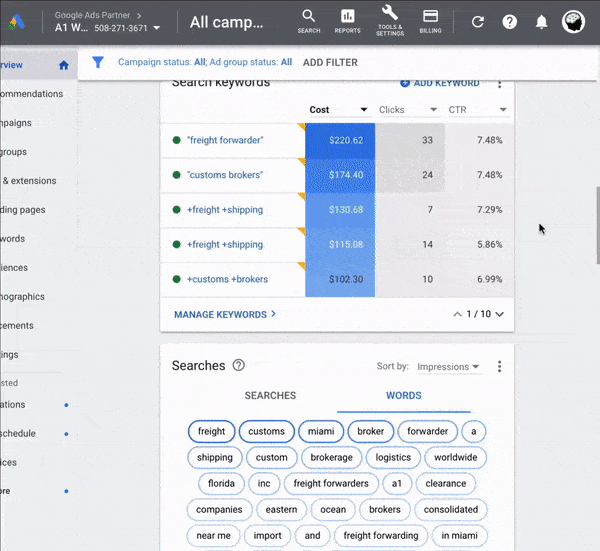Select the 'clearance' word chip

pos(446,483)
